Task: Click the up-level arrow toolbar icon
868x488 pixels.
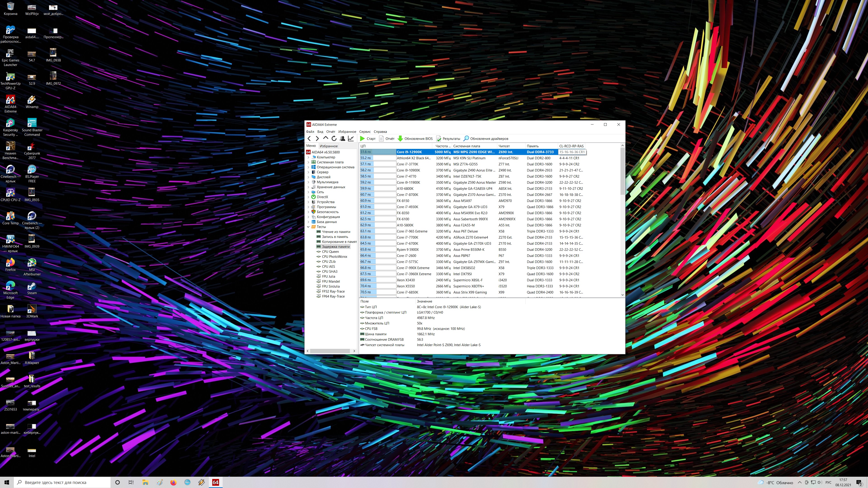Action: 325,138
